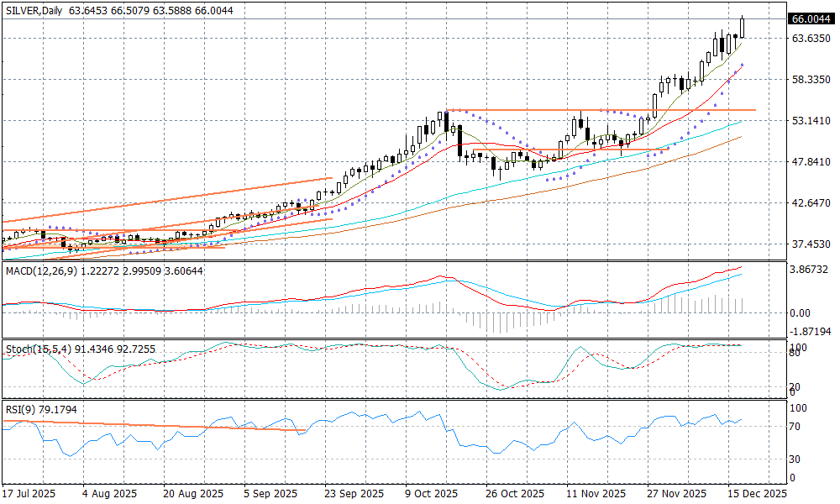This screenshot has height=504, width=840.
Task: Click the 37.4530 price axis label
Action: 811,244
